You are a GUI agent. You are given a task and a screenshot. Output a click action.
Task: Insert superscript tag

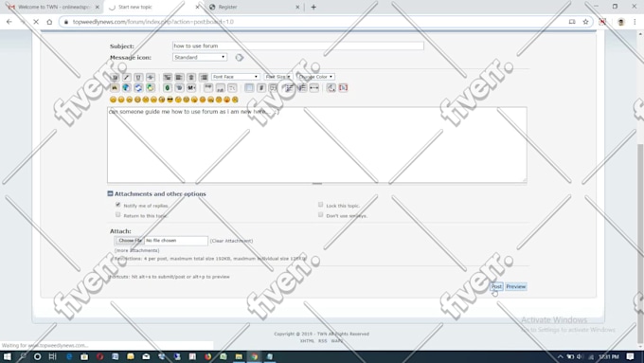pyautogui.click(x=208, y=88)
